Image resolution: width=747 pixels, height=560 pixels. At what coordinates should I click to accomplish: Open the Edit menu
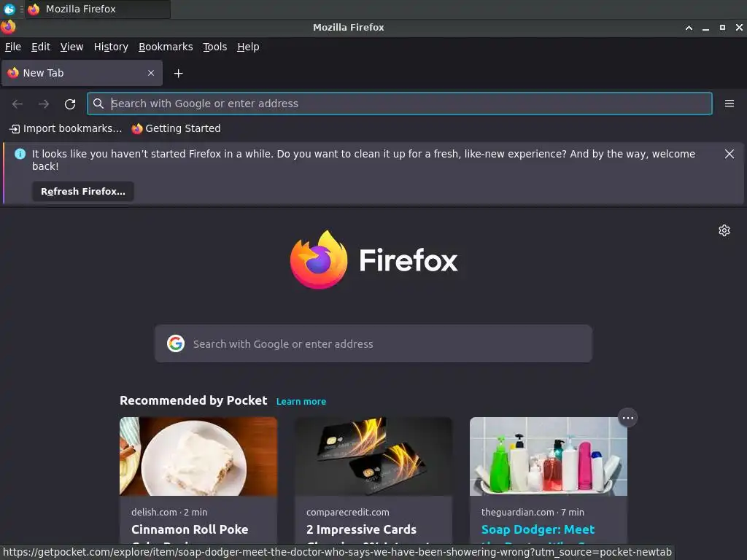pyautogui.click(x=41, y=47)
